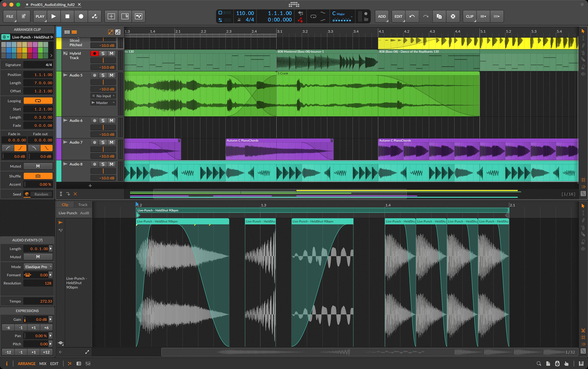588x369 pixels.
Task: Open the Master output dropdown on Audio 5
Action: click(x=103, y=102)
